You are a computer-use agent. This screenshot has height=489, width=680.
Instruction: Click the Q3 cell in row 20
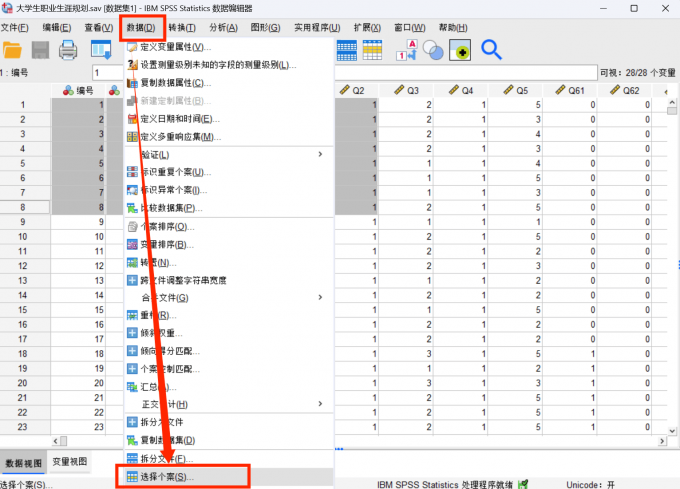(x=406, y=383)
